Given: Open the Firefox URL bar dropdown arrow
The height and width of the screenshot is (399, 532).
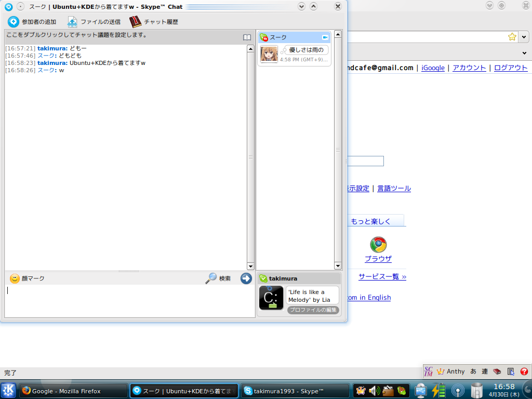Looking at the screenshot, I should point(524,37).
